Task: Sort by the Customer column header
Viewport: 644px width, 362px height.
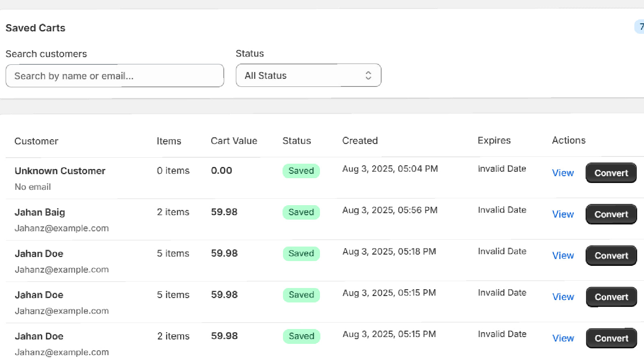Action: click(36, 141)
